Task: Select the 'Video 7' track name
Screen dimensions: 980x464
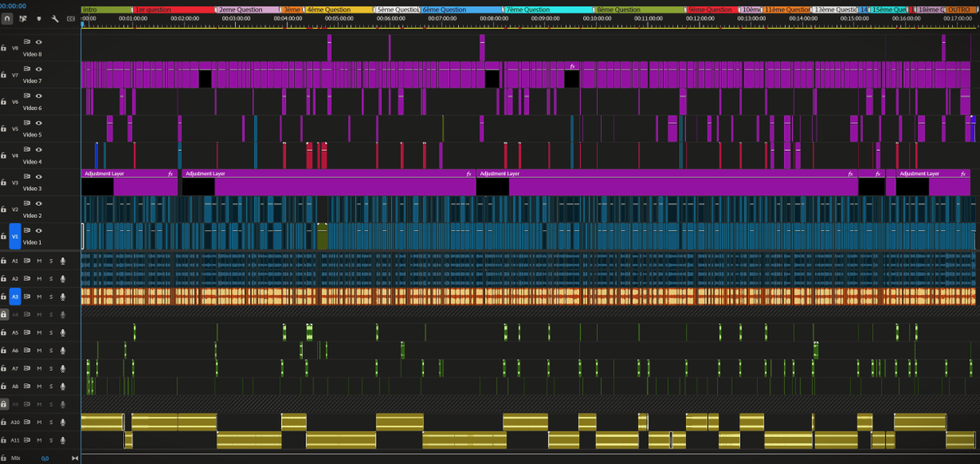Action: [x=32, y=81]
